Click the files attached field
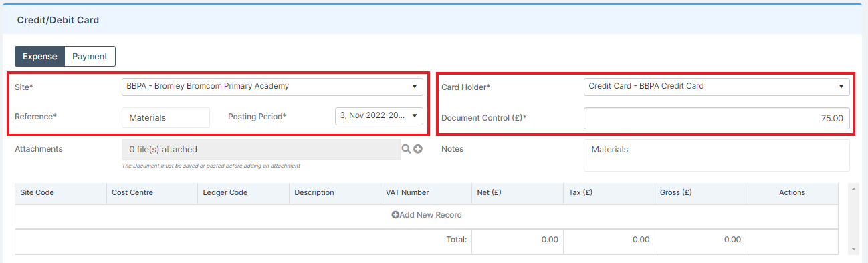868x263 pixels. coord(261,149)
